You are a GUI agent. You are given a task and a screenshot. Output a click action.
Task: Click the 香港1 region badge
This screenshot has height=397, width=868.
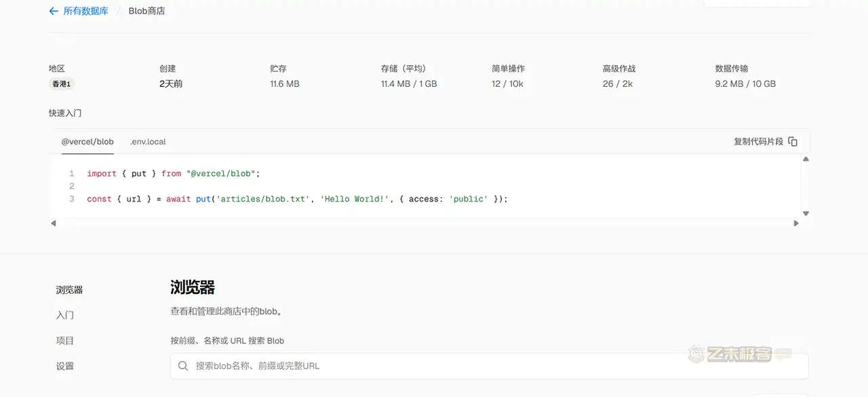(x=62, y=84)
